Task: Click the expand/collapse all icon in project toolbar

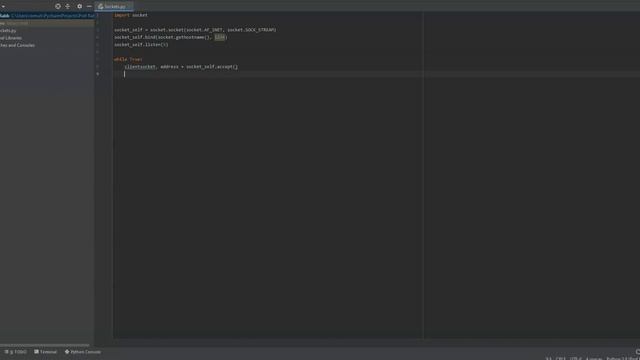Action: [x=68, y=6]
